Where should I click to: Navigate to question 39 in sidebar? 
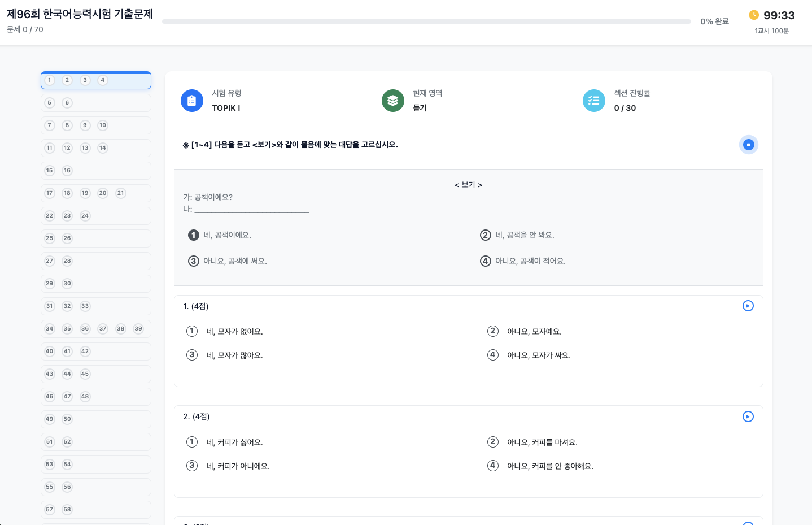(138, 329)
